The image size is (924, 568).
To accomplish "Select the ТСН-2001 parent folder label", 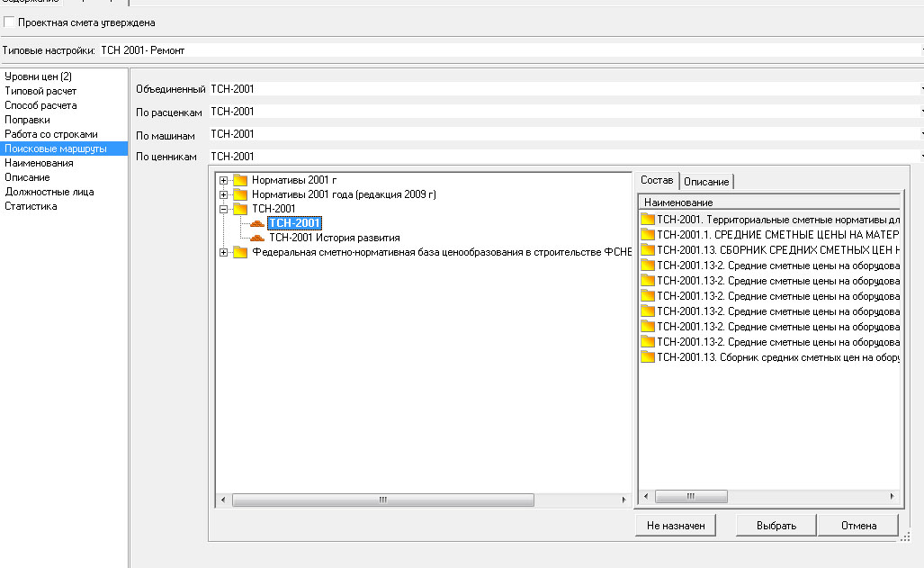I will [274, 209].
